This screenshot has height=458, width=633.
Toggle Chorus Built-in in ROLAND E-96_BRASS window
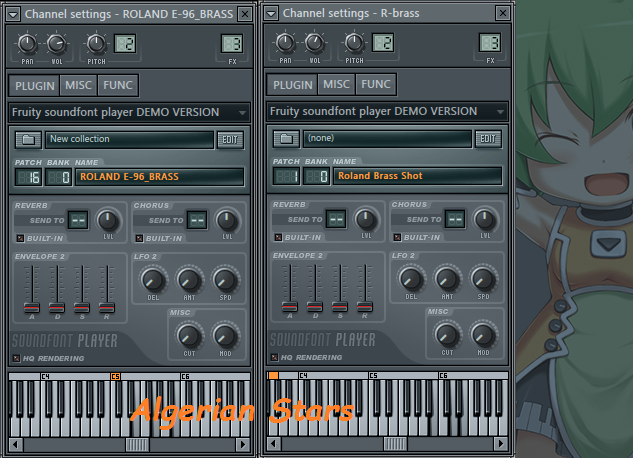pos(139,238)
